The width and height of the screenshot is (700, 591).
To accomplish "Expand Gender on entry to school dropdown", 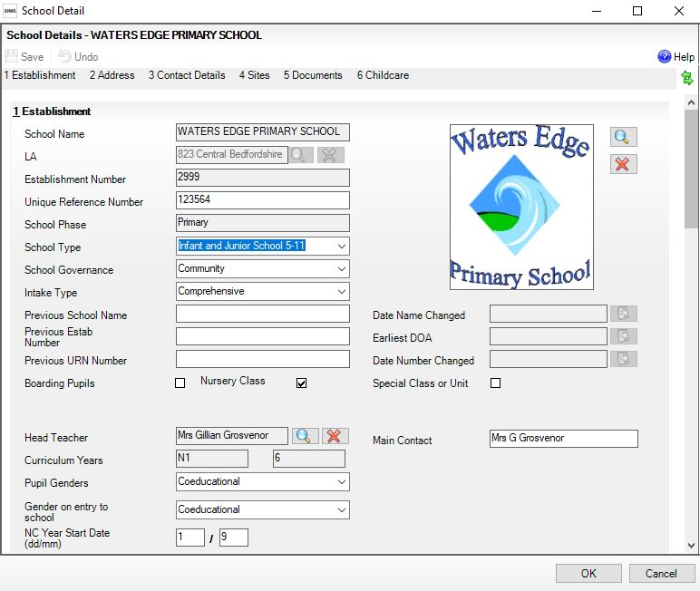I will pyautogui.click(x=342, y=509).
